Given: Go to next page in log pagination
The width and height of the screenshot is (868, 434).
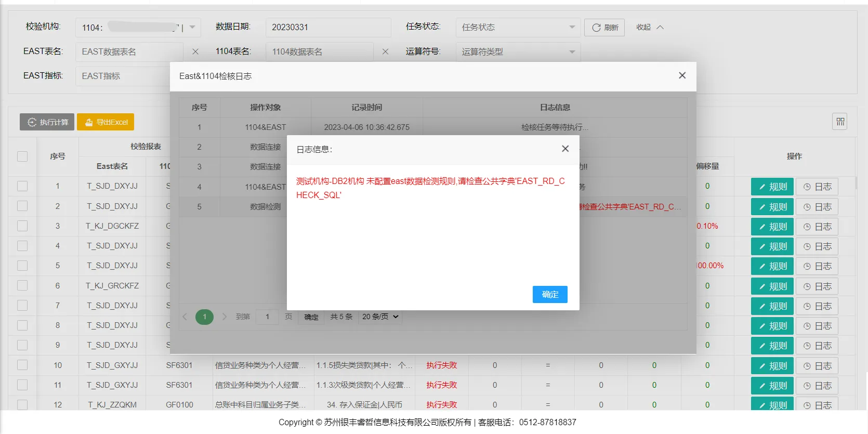Looking at the screenshot, I should pos(225,317).
